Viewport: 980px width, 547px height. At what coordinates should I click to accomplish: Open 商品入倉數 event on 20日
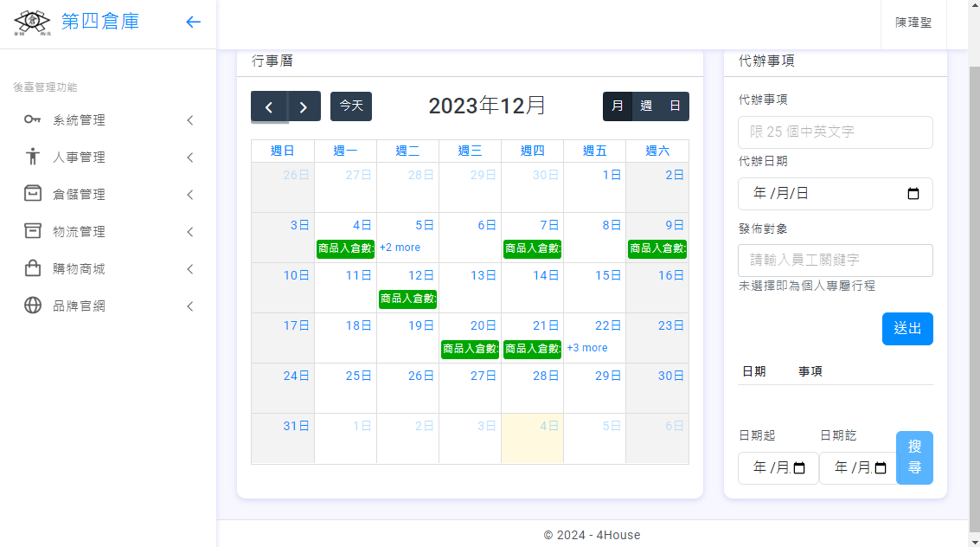tap(470, 350)
